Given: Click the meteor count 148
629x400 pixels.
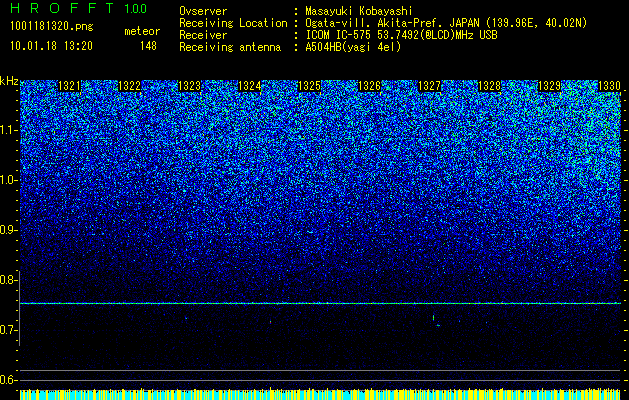Looking at the screenshot, I should (x=148, y=46).
